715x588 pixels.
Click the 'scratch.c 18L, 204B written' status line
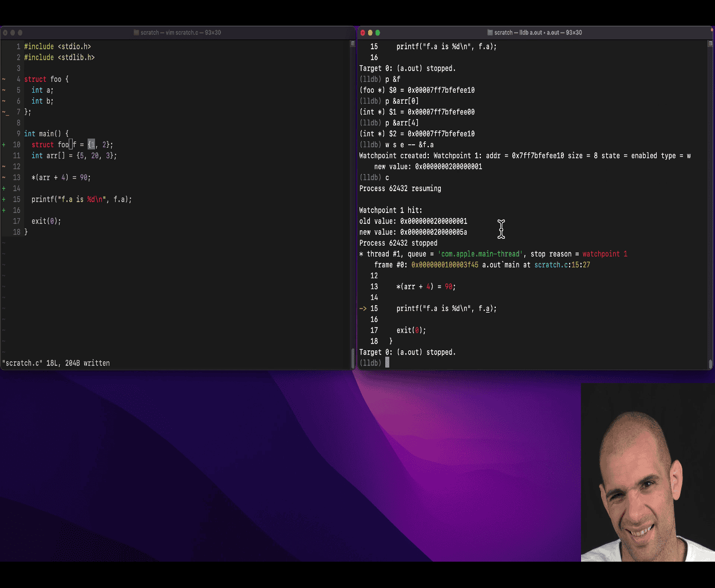click(x=56, y=363)
